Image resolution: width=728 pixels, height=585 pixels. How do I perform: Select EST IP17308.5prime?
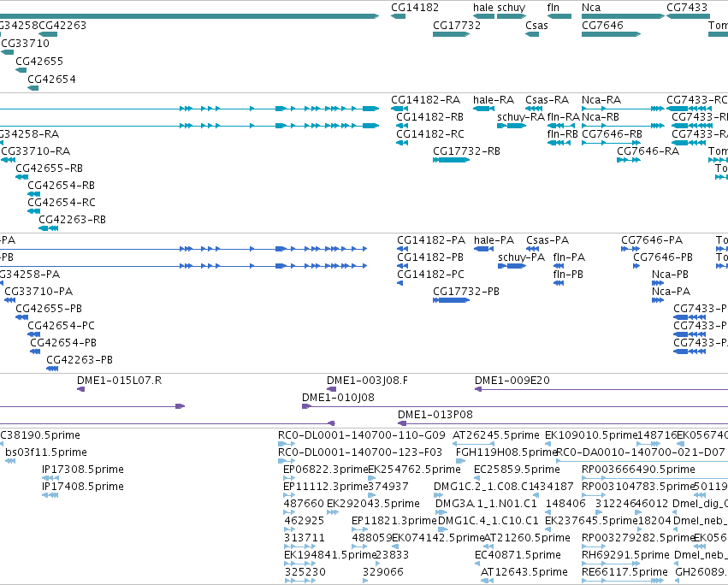click(83, 470)
